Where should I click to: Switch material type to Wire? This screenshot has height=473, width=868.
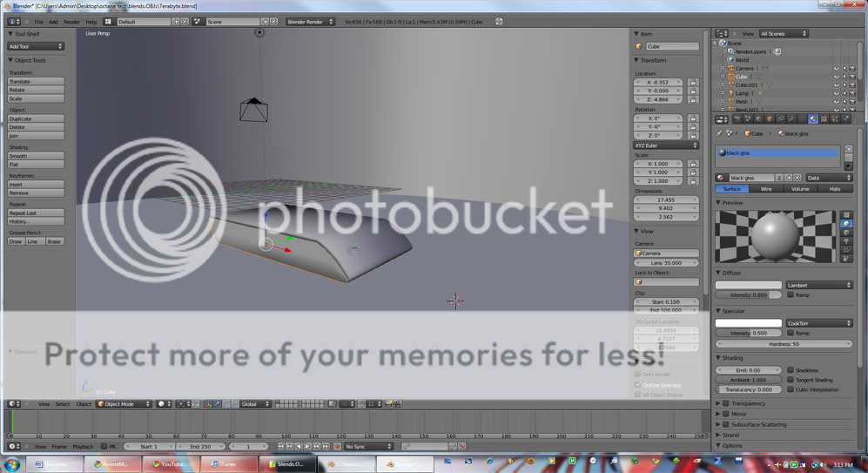click(766, 189)
